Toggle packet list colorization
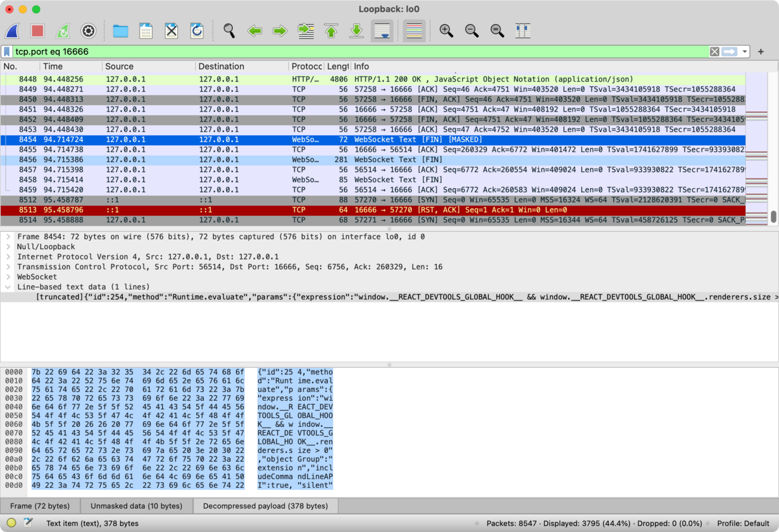779x532 pixels. pyautogui.click(x=414, y=30)
